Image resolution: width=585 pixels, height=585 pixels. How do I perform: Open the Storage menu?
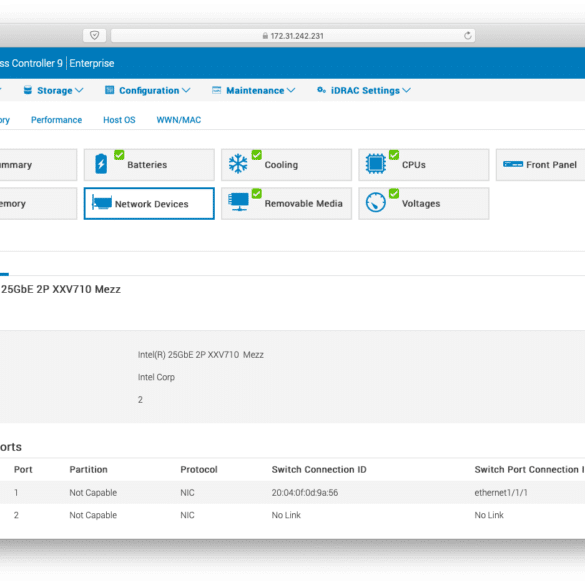pos(54,90)
